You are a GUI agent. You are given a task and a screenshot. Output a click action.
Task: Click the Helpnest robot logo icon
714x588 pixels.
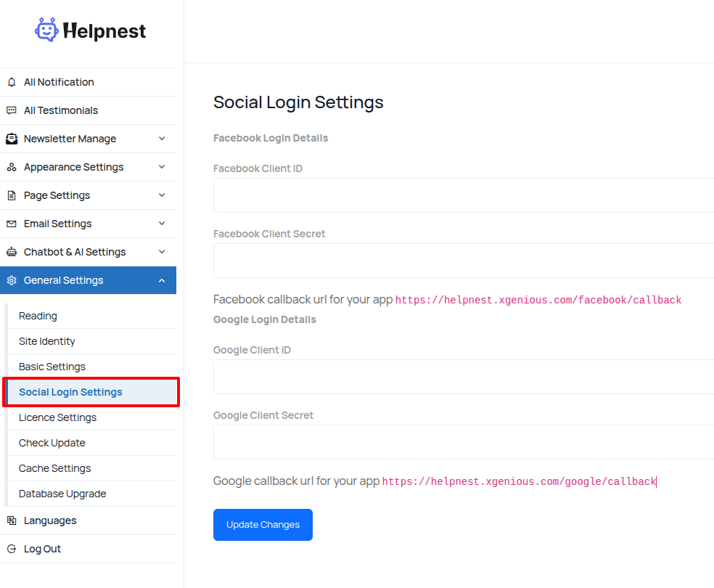46,30
